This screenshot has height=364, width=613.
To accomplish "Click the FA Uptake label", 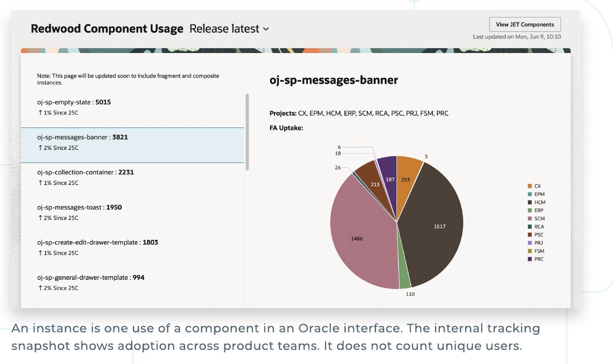I will [x=286, y=128].
